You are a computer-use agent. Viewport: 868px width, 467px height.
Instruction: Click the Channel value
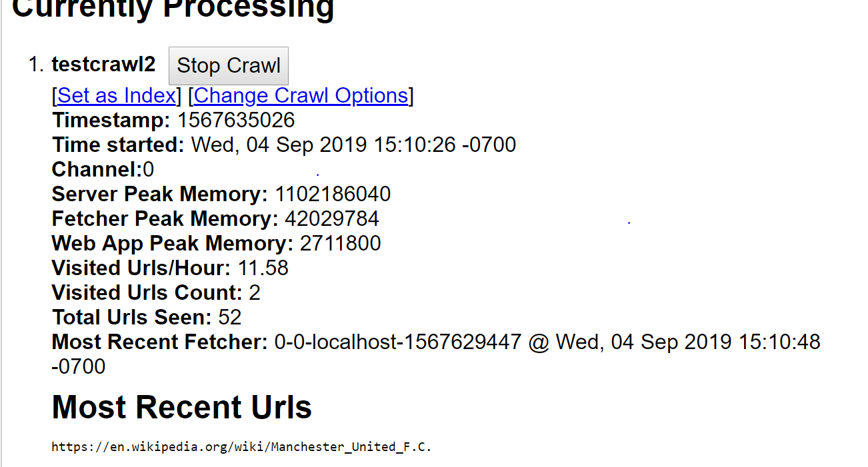[x=149, y=170]
